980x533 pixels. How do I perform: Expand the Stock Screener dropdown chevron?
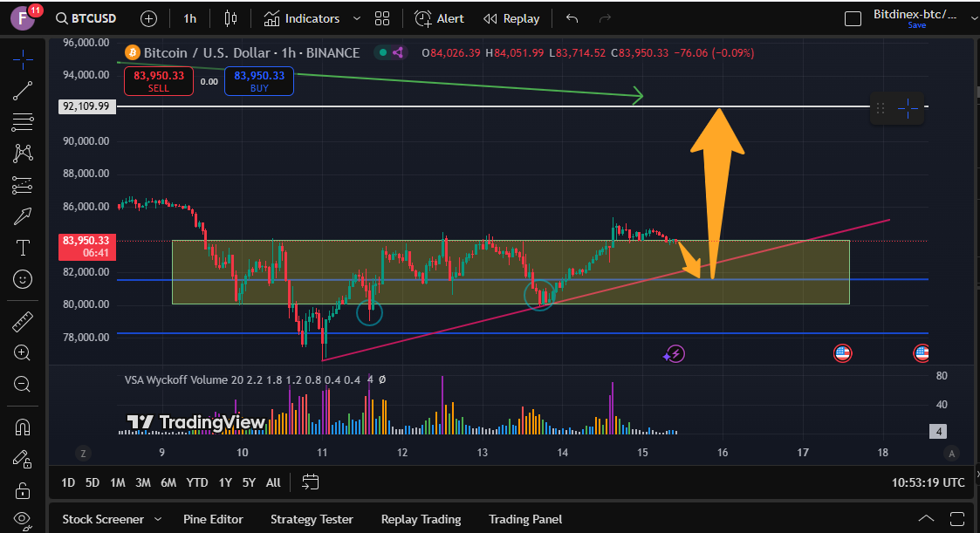157,519
